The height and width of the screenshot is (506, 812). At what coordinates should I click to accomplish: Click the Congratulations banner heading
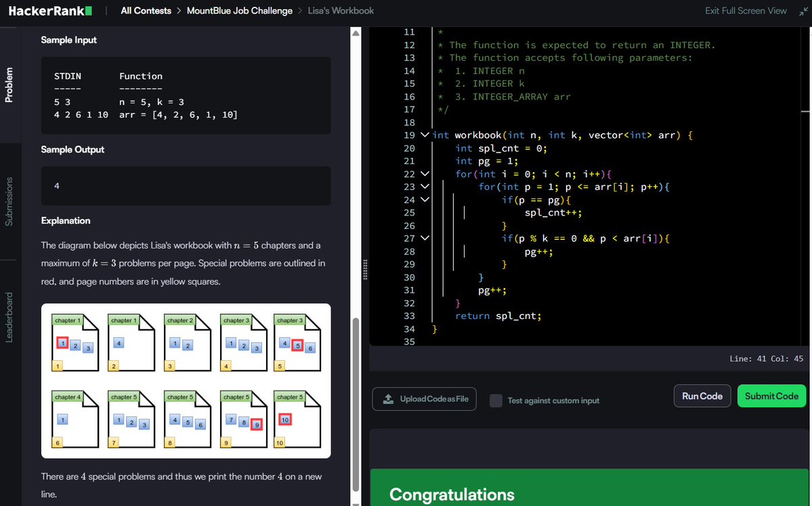(x=452, y=494)
